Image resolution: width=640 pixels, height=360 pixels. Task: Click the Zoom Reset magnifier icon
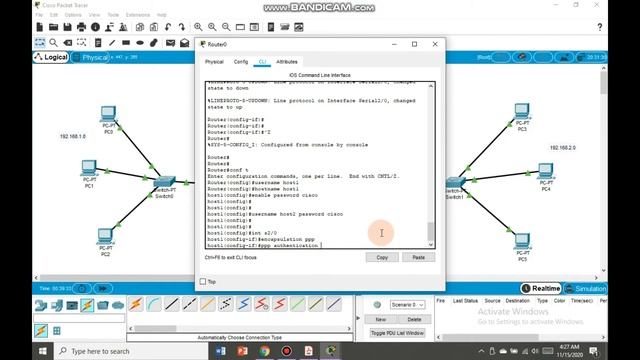point(212,27)
